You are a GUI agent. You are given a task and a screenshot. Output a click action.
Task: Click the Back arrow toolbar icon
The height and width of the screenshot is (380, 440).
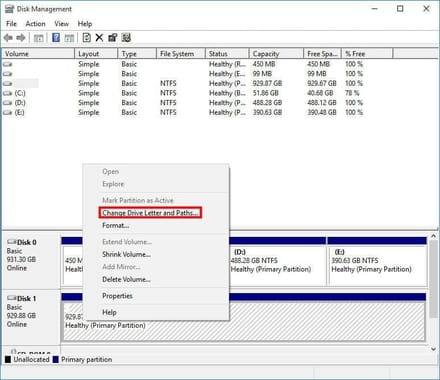(x=8, y=38)
